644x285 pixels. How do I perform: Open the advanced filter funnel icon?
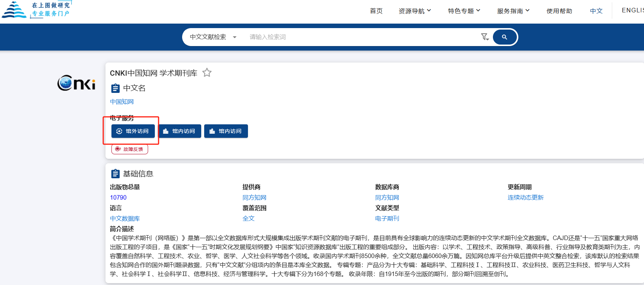click(x=485, y=37)
